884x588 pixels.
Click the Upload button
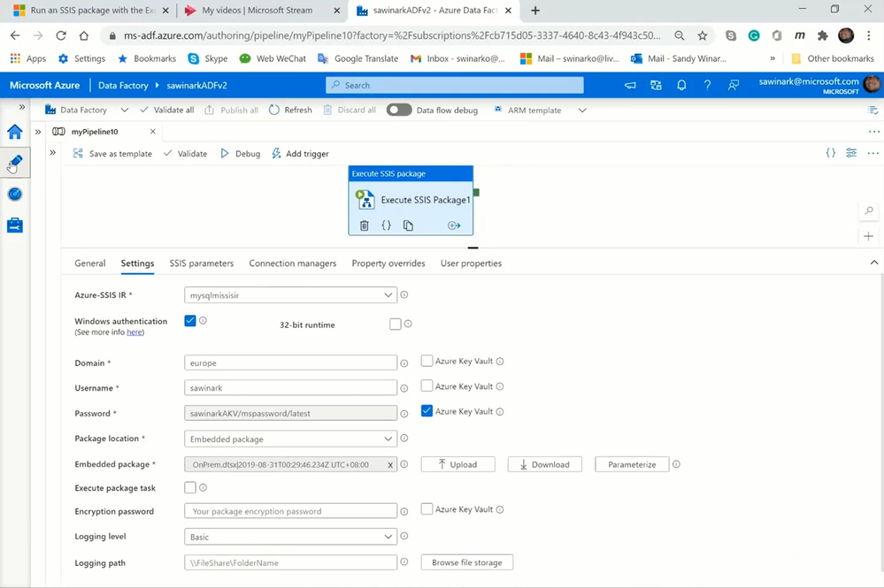(x=457, y=464)
